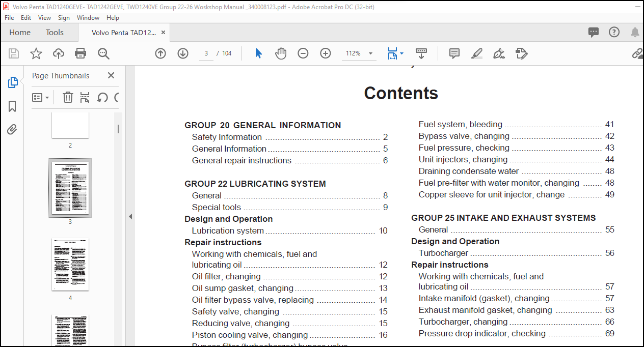Open the comments speech bubble in header
Viewport: 644px width, 347px height.
click(x=594, y=32)
